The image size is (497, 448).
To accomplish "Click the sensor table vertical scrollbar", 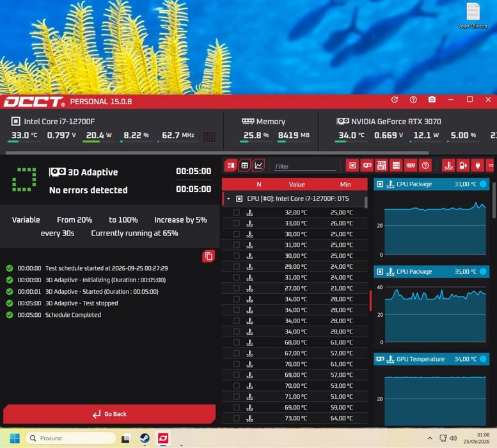I will 366,203.
